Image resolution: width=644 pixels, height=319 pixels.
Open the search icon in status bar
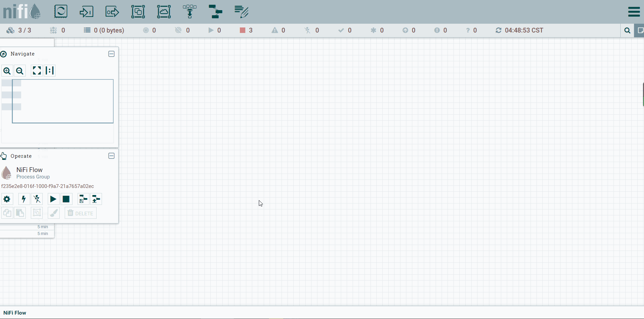[627, 30]
